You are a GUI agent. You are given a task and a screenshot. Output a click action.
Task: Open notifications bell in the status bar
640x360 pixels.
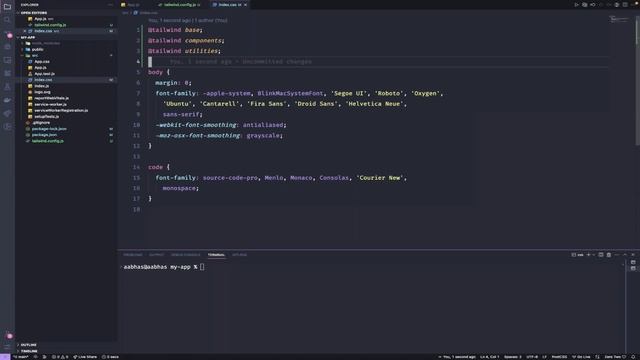[x=633, y=357]
